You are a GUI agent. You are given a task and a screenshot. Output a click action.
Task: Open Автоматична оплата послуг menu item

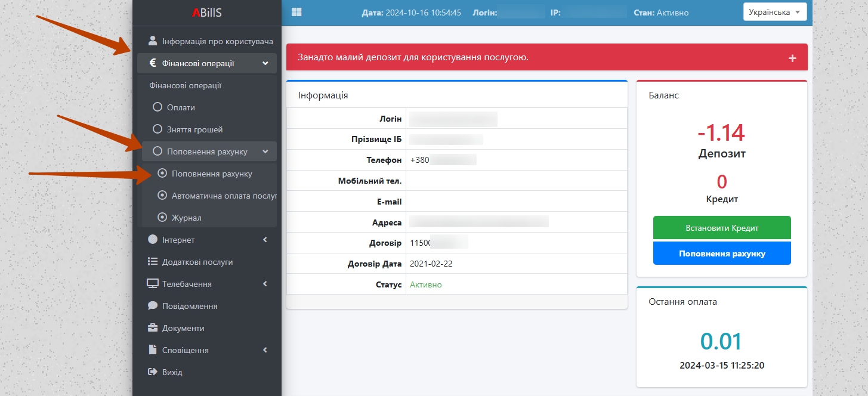point(223,196)
